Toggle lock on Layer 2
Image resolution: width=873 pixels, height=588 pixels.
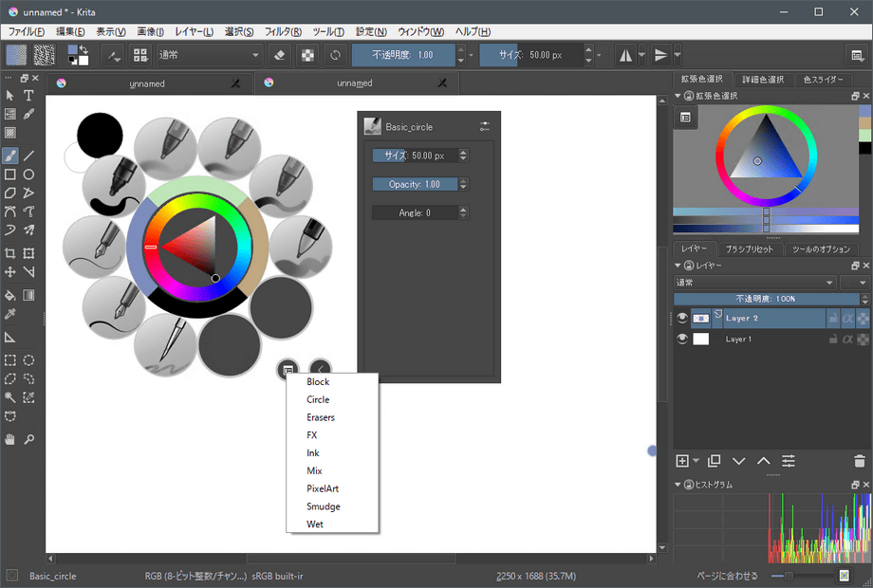[x=833, y=319]
